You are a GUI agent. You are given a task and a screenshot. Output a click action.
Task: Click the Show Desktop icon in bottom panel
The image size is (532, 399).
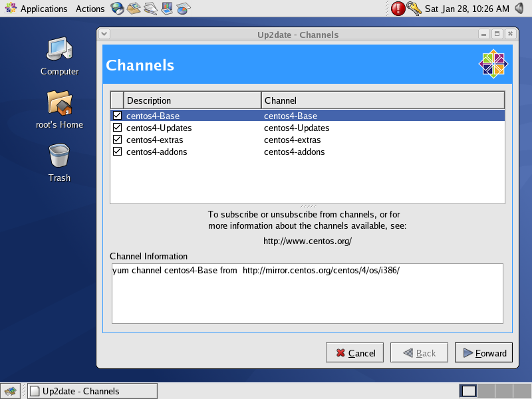[10, 391]
